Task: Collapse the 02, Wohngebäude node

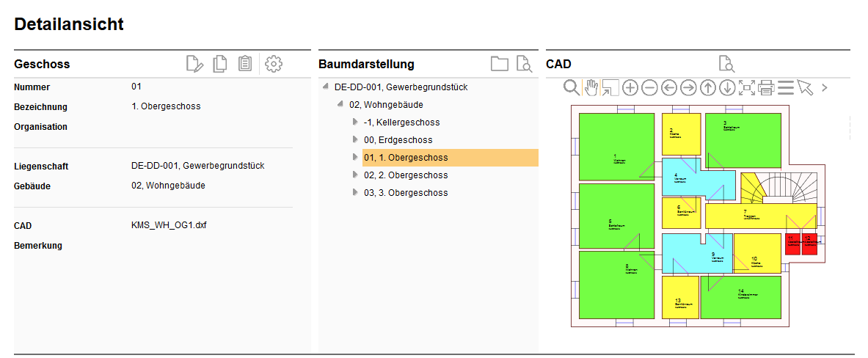Action: (x=340, y=105)
